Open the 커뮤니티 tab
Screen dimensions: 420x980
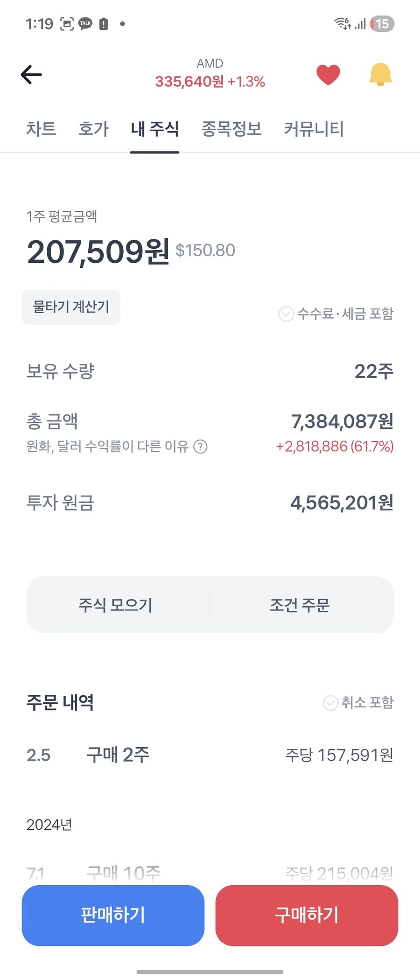(x=314, y=129)
